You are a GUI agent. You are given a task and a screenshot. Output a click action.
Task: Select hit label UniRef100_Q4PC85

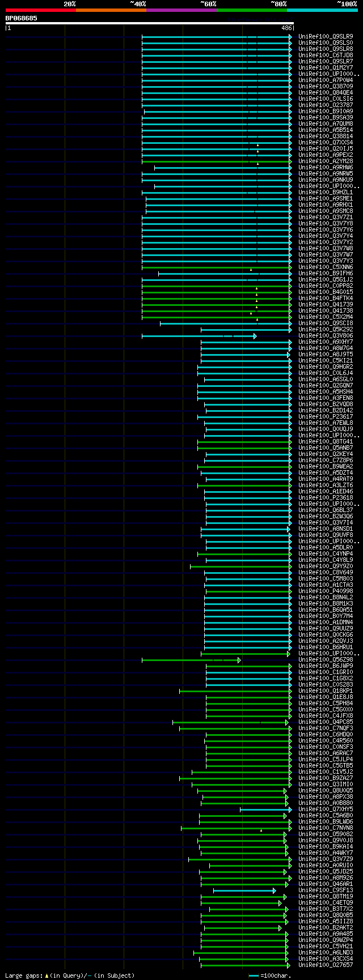pyautogui.click(x=326, y=722)
